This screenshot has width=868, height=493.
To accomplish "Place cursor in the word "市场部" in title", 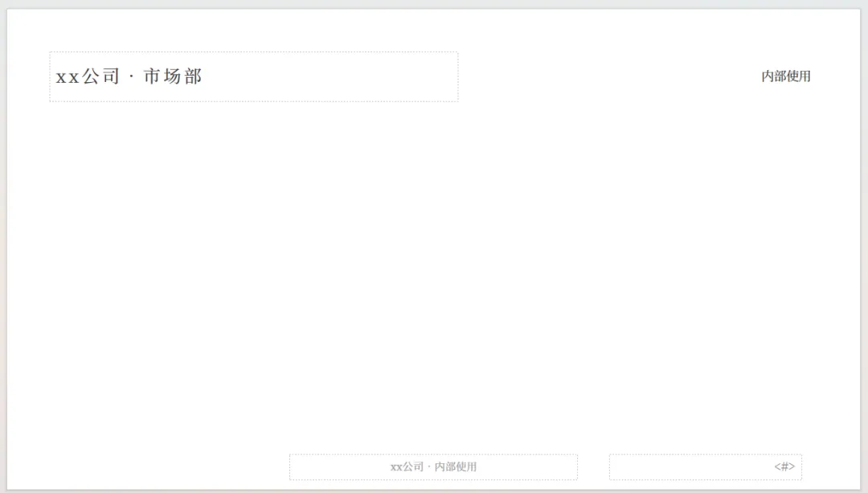I will pyautogui.click(x=173, y=76).
